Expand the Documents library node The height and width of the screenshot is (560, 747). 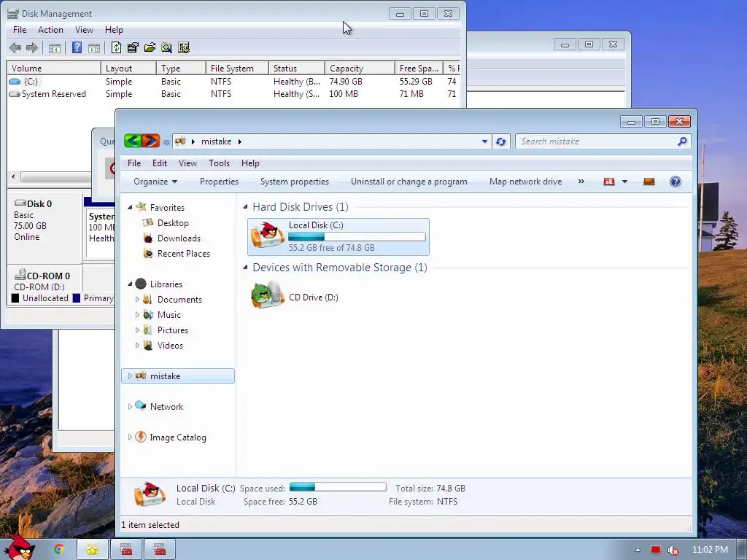coord(137,299)
